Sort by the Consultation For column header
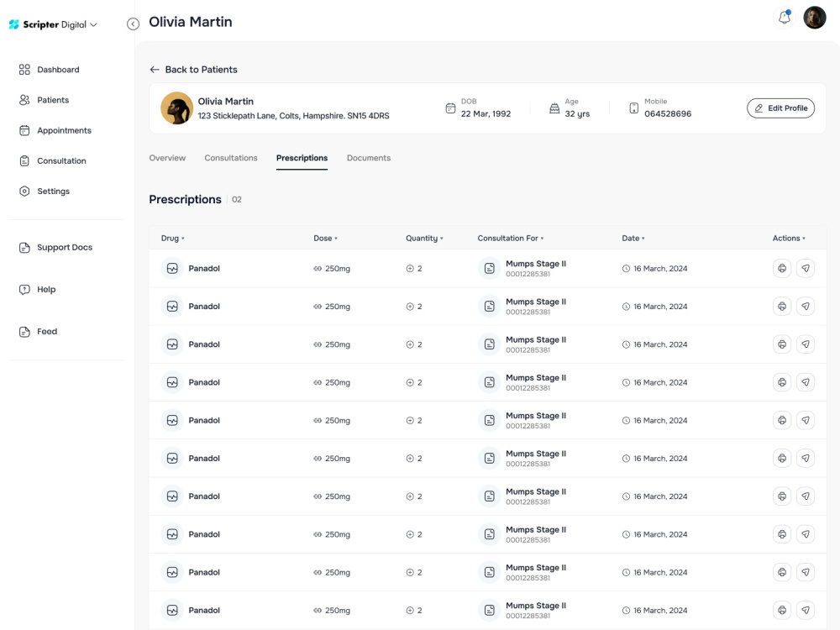Screen dimensions: 840x630 click(511, 239)
